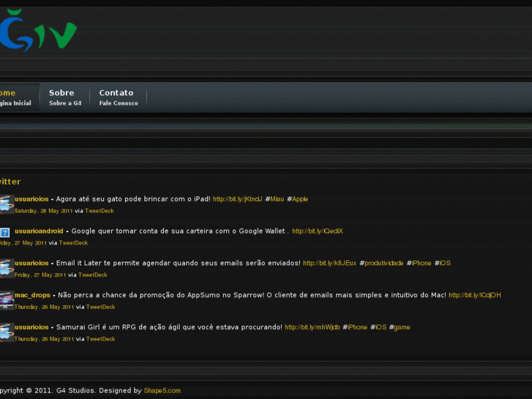Open the bit.ly/lCdjOH link
The height and width of the screenshot is (399, 532).
click(475, 295)
